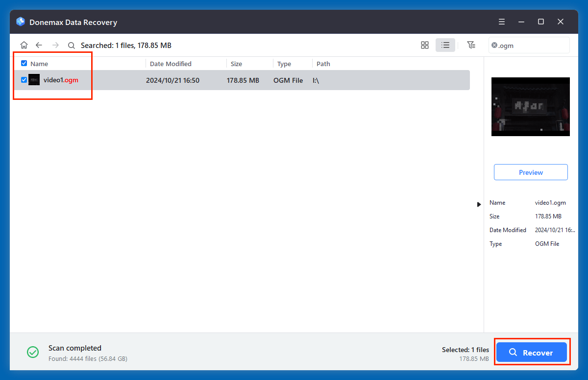Click the Donemax logo in title bar
Viewport: 588px width, 380px height.
[x=20, y=22]
